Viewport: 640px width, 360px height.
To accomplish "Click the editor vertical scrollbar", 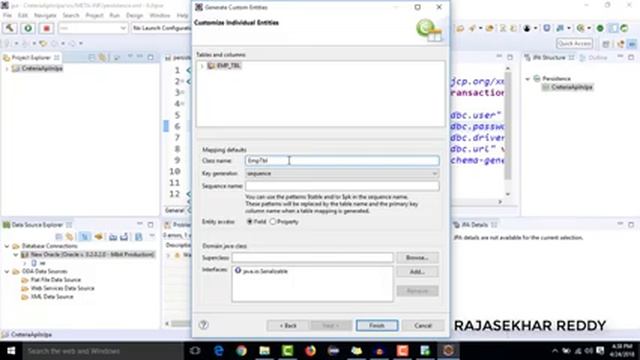I will pyautogui.click(x=508, y=131).
